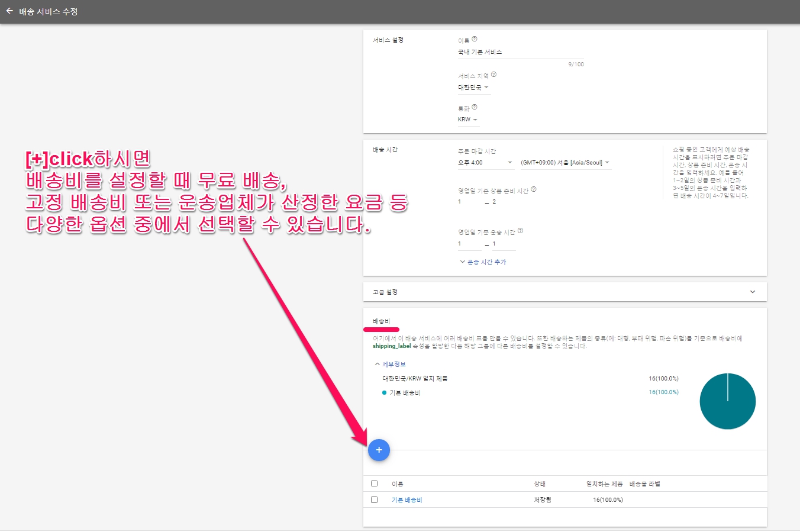Click the 일치하는 제품 column header
The width and height of the screenshot is (800, 532).
[x=604, y=484]
